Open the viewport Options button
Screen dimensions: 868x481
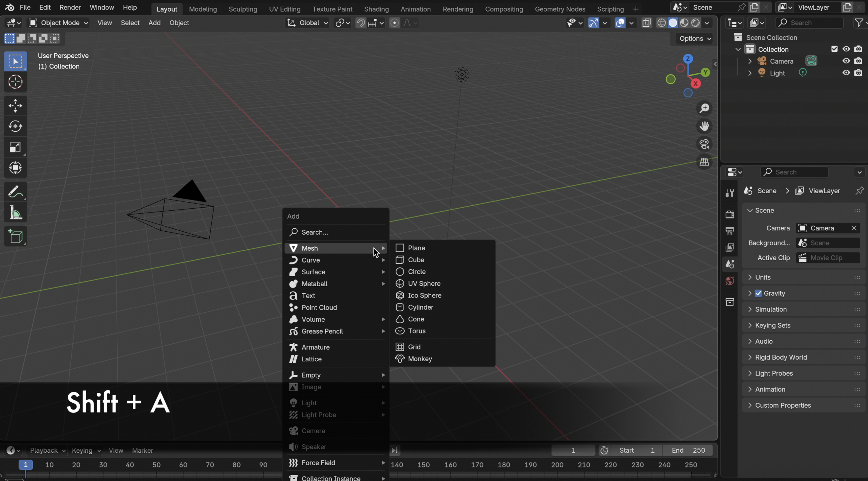(x=695, y=39)
